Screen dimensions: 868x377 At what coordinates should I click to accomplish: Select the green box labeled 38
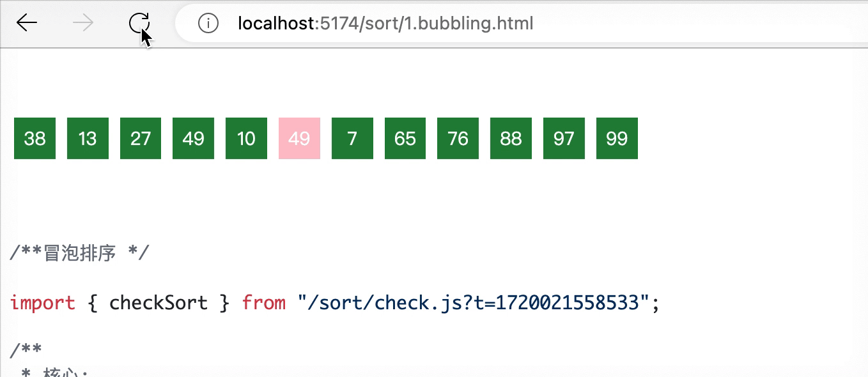coord(35,138)
